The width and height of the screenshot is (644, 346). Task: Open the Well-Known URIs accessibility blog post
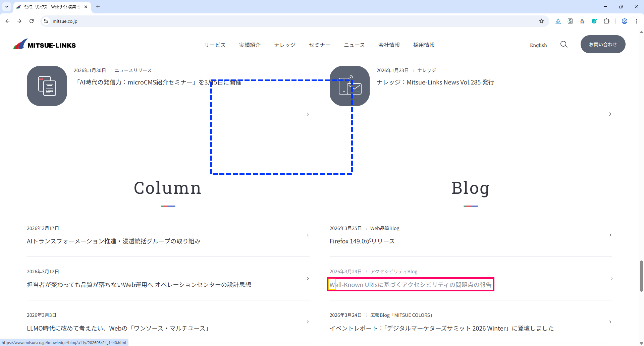point(410,285)
